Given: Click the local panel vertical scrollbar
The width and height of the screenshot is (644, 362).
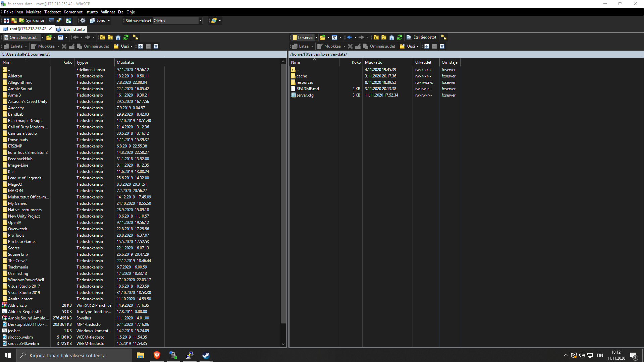Looking at the screenshot, I should [x=283, y=194].
